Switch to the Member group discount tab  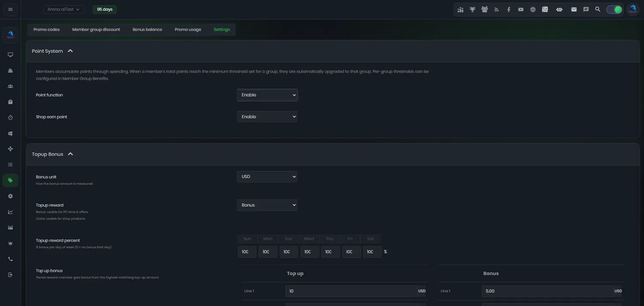click(96, 30)
